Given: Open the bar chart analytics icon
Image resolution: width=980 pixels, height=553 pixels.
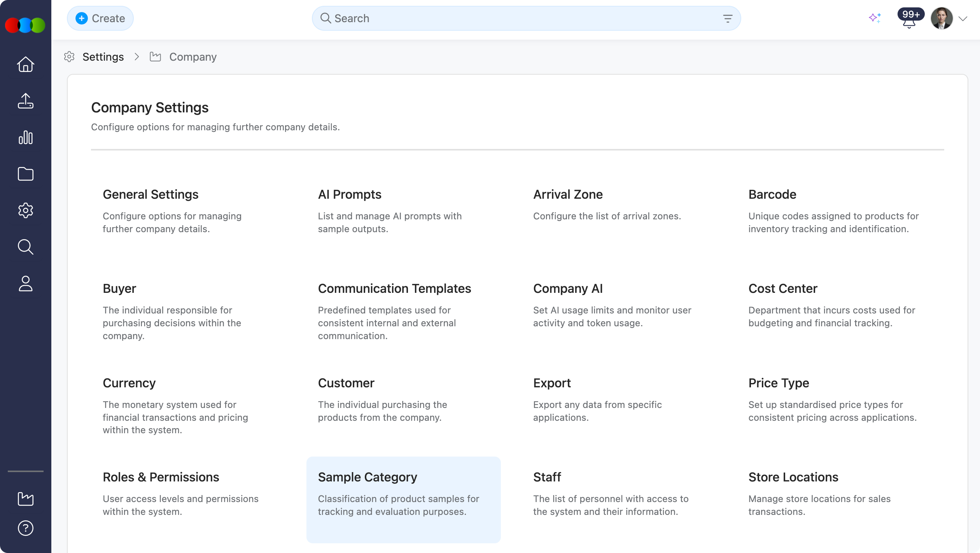Looking at the screenshot, I should [26, 137].
